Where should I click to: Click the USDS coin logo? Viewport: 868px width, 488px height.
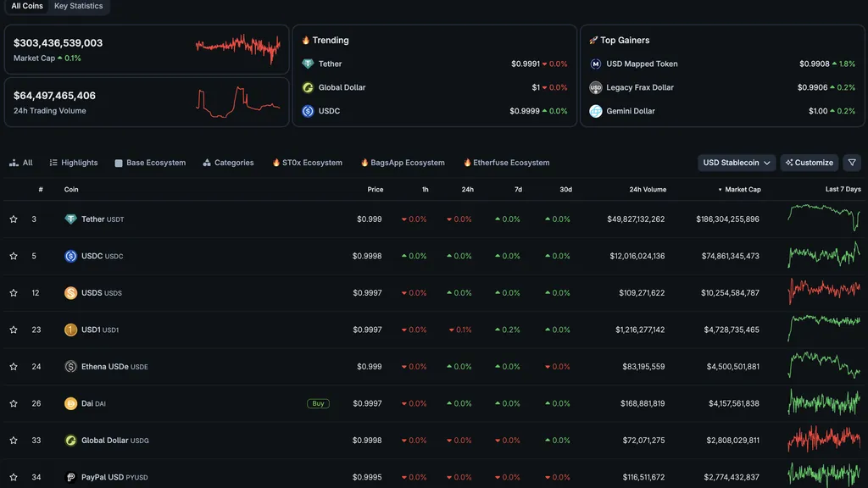pyautogui.click(x=70, y=292)
